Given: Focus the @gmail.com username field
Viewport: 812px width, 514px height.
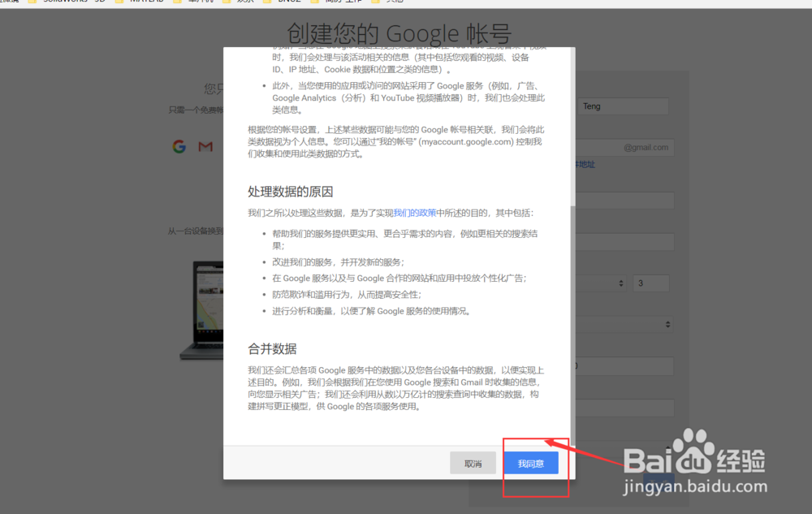Looking at the screenshot, I should pyautogui.click(x=624, y=148).
